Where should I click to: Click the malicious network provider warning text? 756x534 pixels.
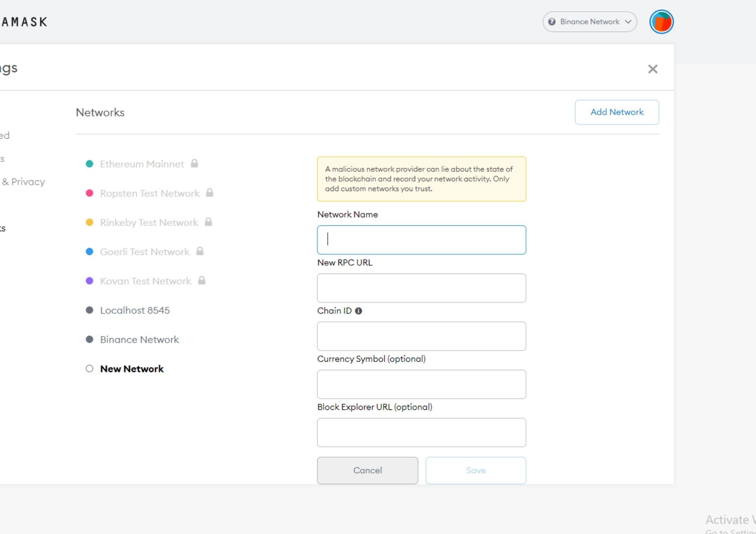click(x=419, y=179)
